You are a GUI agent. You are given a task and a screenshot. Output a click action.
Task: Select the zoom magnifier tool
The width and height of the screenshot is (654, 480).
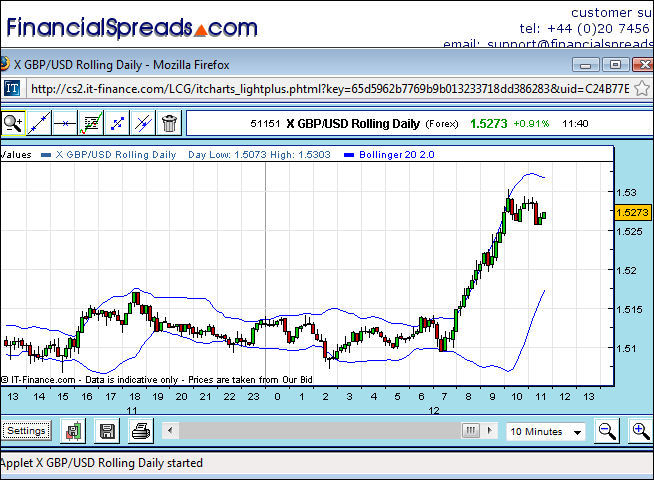13,123
